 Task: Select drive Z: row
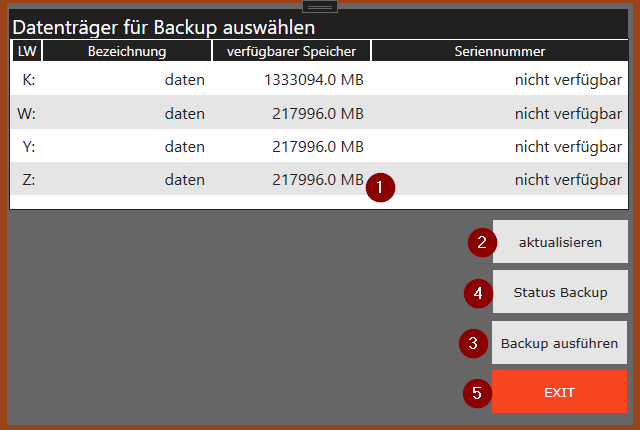[319, 179]
